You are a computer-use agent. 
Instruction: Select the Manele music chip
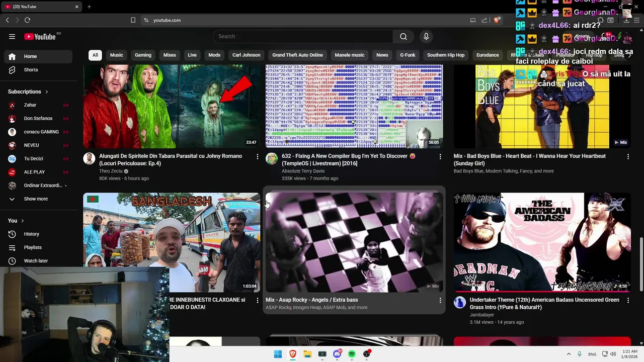coord(350,55)
